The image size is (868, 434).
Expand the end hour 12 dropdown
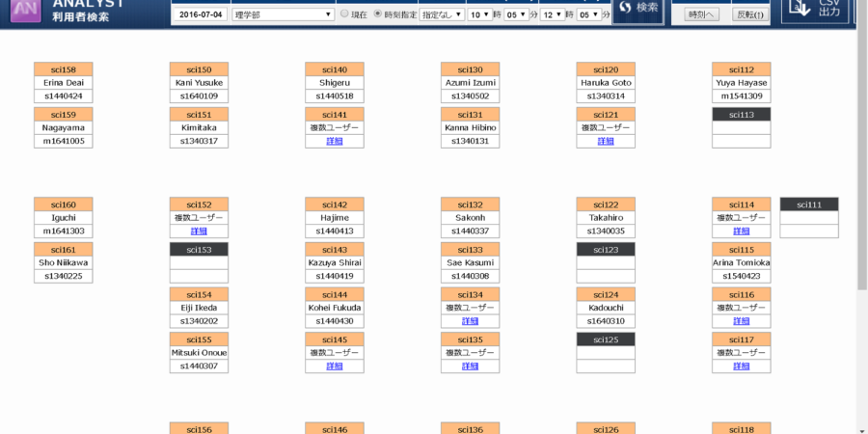coord(552,14)
